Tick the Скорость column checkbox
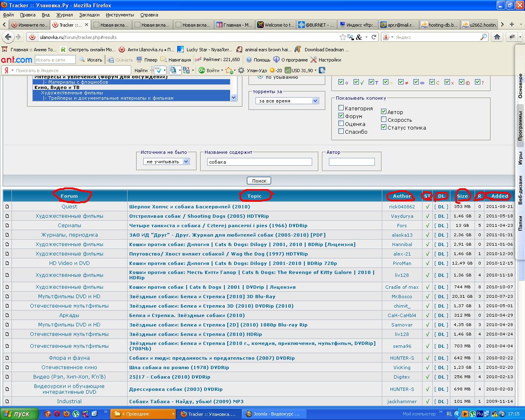Screen dimensions: 525x420 click(x=383, y=120)
